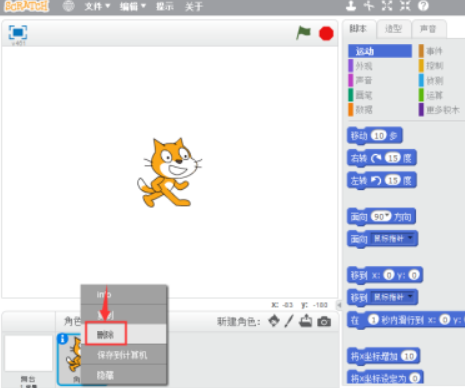The width and height of the screenshot is (465, 388).
Task: Choose new sprite from library icon
Action: point(274,321)
